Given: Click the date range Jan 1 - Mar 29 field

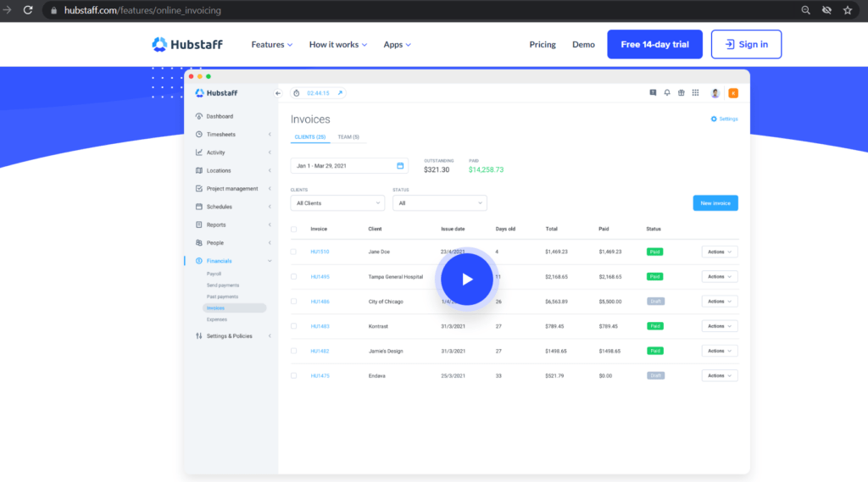Looking at the screenshot, I should click(x=349, y=165).
